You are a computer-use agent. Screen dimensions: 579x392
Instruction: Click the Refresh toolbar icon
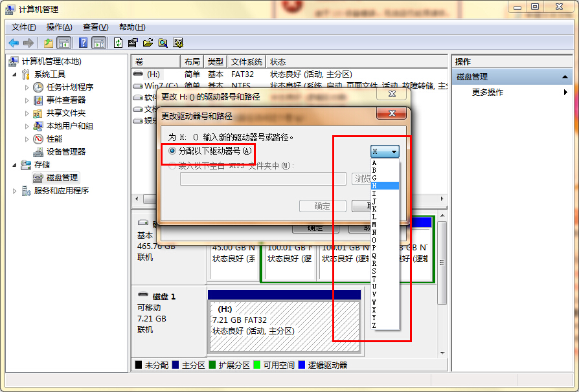pos(118,43)
